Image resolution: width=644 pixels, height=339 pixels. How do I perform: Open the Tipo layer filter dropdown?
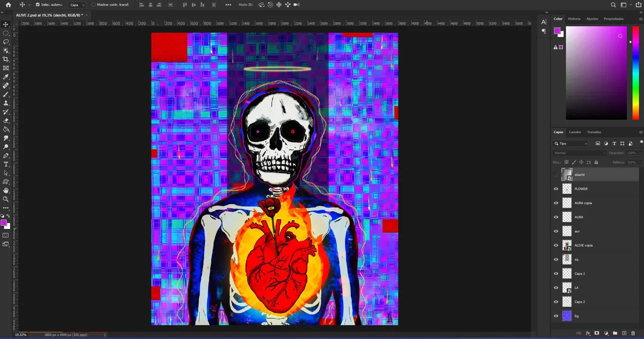tap(571, 143)
